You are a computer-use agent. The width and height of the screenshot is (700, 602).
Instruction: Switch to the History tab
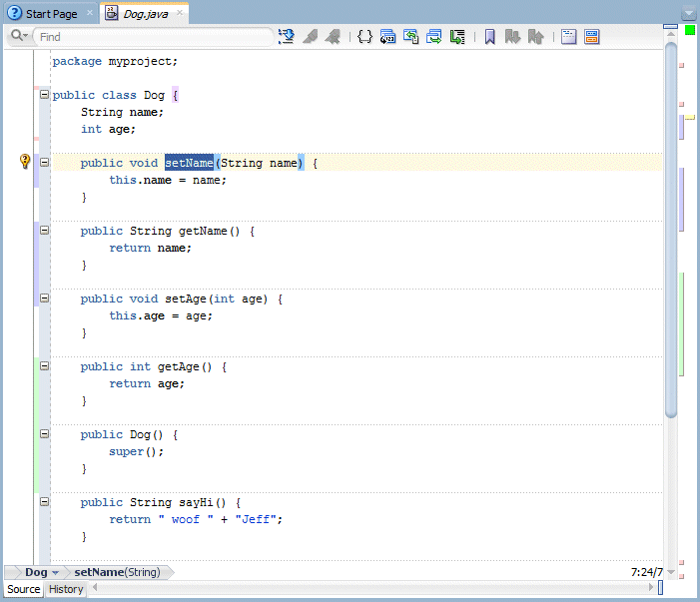point(66,589)
